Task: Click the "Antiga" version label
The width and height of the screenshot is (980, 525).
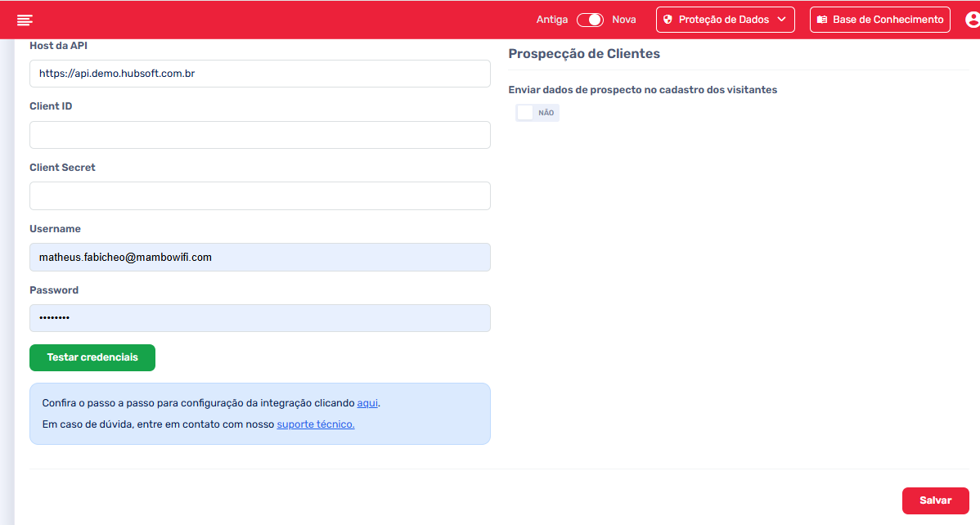Action: pyautogui.click(x=553, y=20)
